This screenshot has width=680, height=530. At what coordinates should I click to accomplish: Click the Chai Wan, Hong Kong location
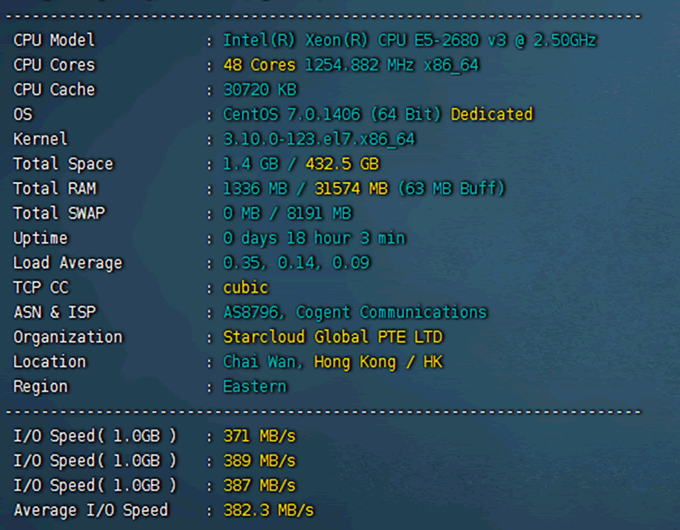pos(333,362)
